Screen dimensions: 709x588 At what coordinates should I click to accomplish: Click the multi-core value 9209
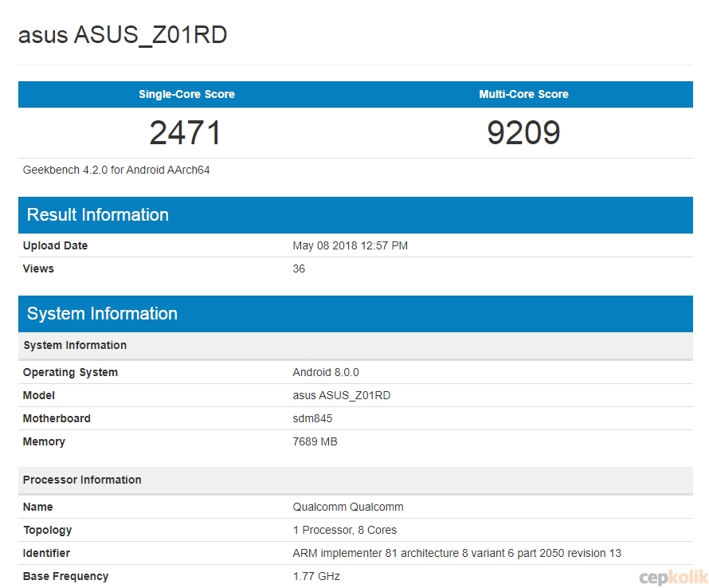[x=523, y=133]
